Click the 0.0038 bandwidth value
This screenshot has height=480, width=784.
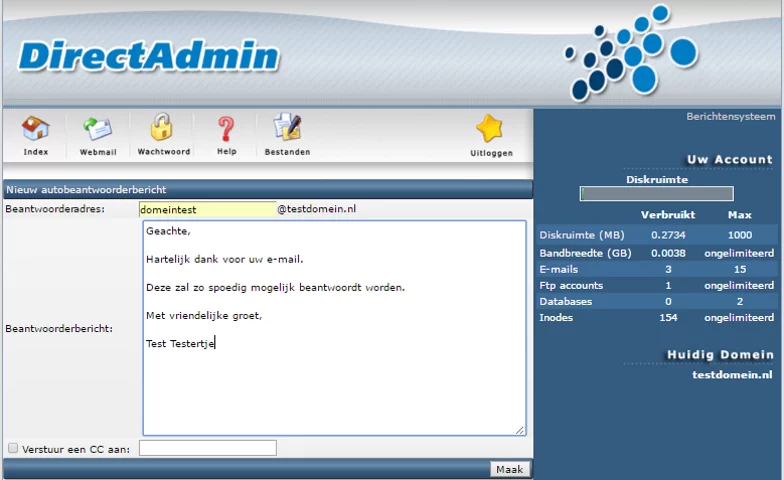pos(668,253)
